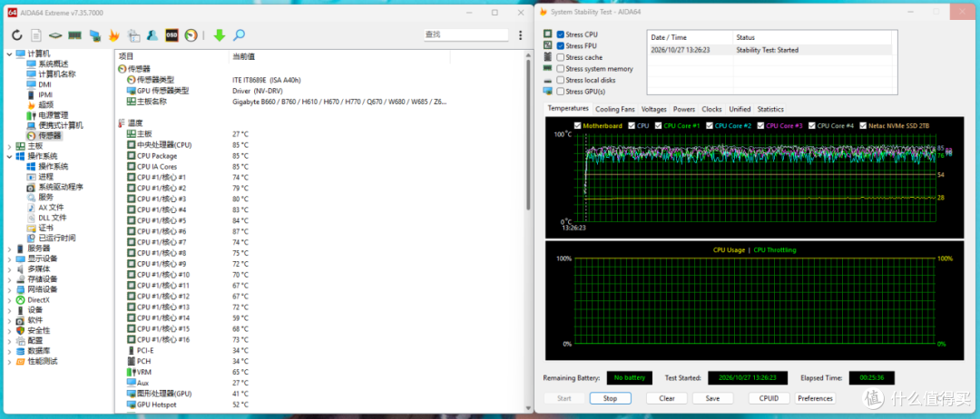The height and width of the screenshot is (419, 980).
Task: Expand the 服务器 tree node
Action: click(9, 248)
